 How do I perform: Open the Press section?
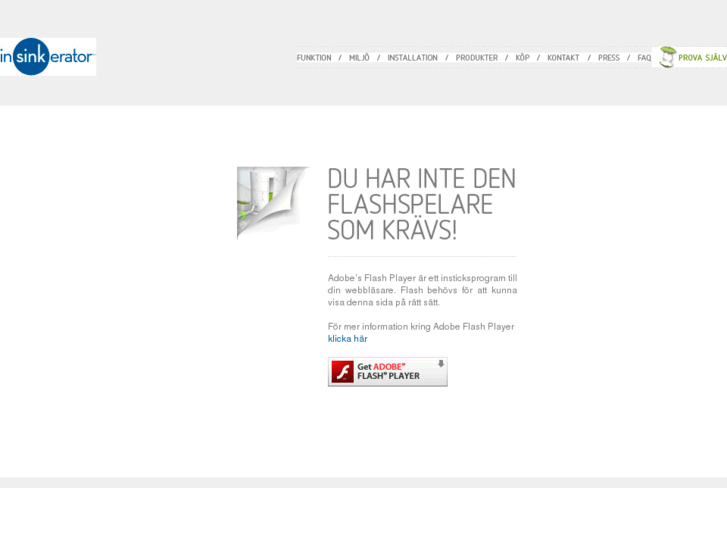609,58
